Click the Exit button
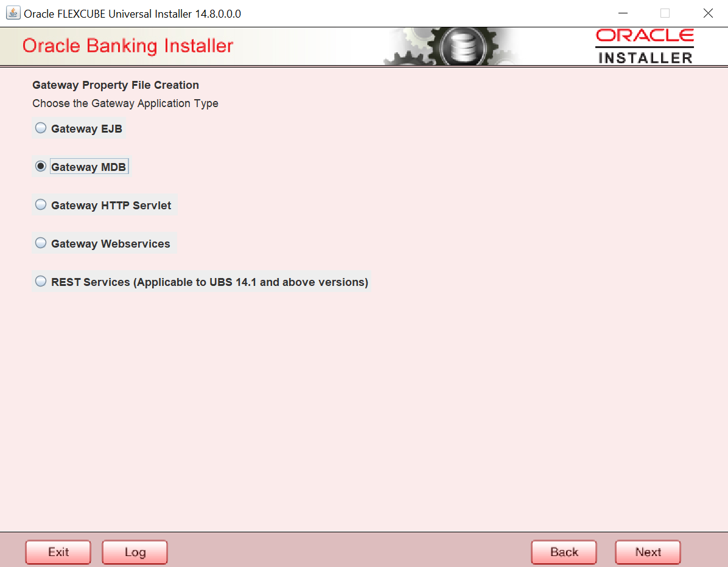The width and height of the screenshot is (728, 567). pos(58,552)
